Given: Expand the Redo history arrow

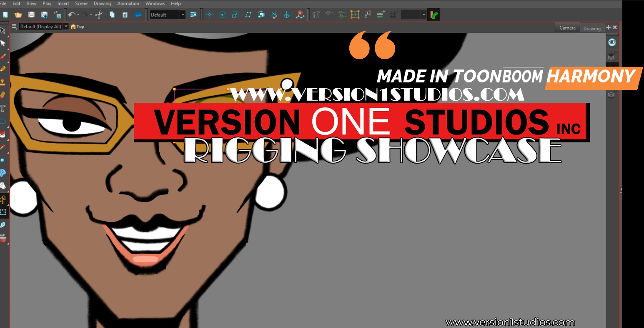Looking at the screenshot, I should point(91,15).
